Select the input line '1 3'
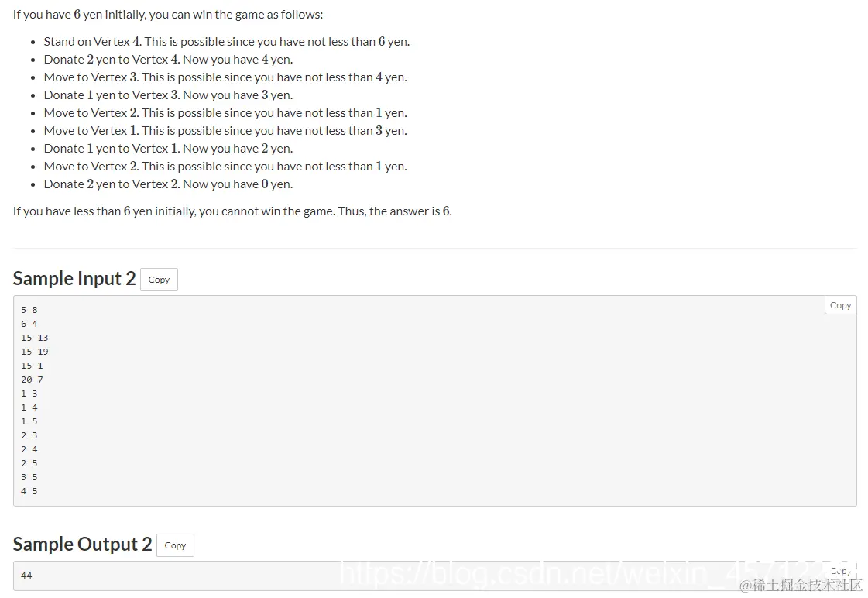868x598 pixels. [x=29, y=394]
